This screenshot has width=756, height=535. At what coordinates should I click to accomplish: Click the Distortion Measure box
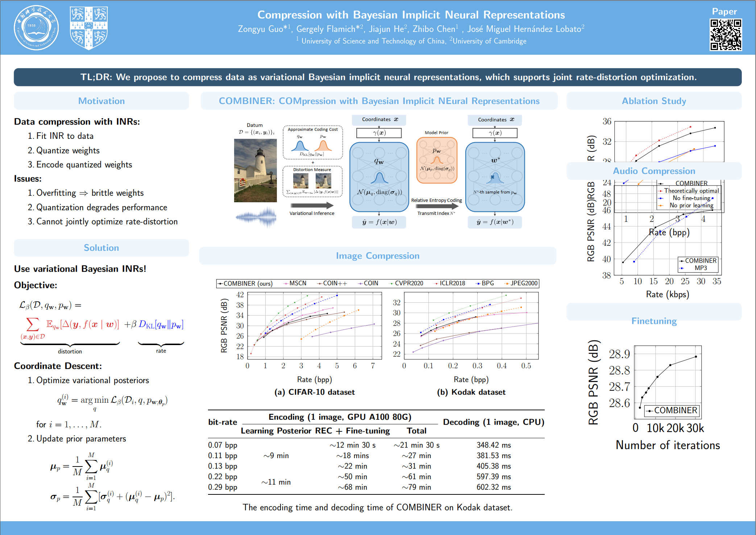click(x=312, y=182)
